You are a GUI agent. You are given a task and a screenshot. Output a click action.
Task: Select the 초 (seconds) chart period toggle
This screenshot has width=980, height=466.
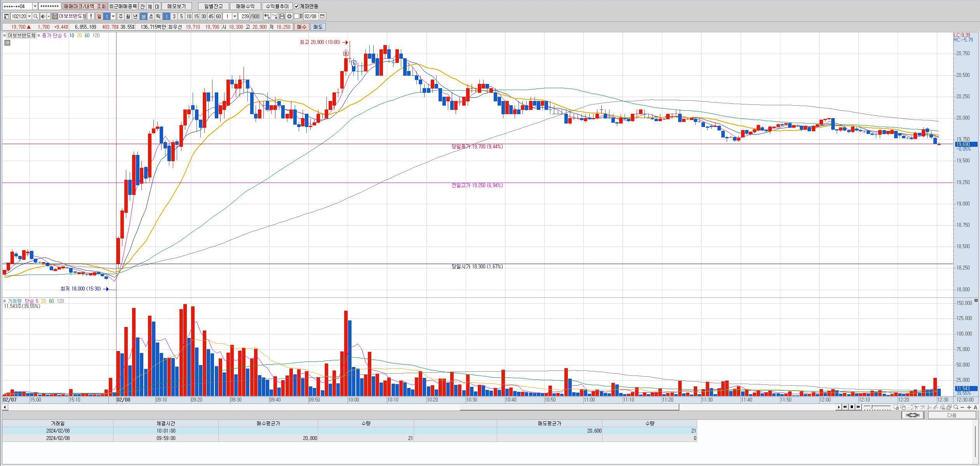[x=151, y=16]
